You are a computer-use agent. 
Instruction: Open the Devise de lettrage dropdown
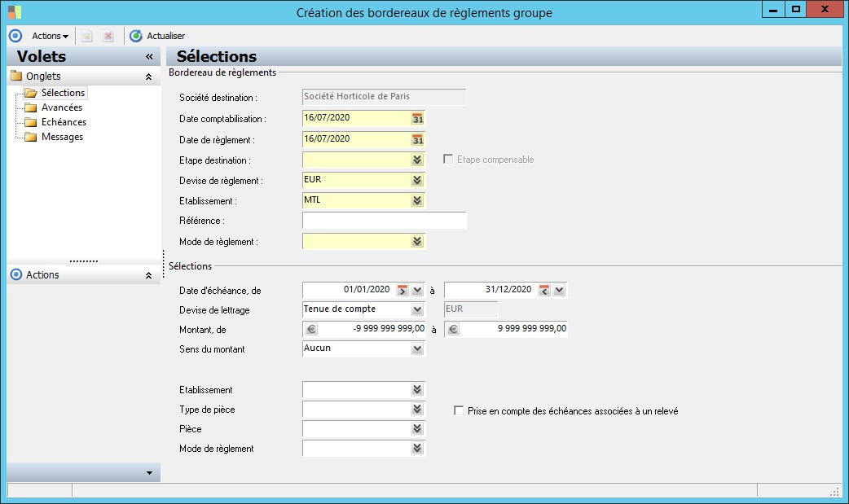point(417,309)
